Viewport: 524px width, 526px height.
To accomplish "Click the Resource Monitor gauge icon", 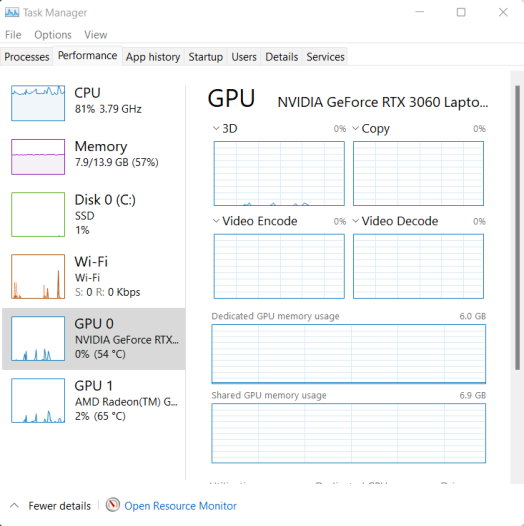I will coord(113,505).
